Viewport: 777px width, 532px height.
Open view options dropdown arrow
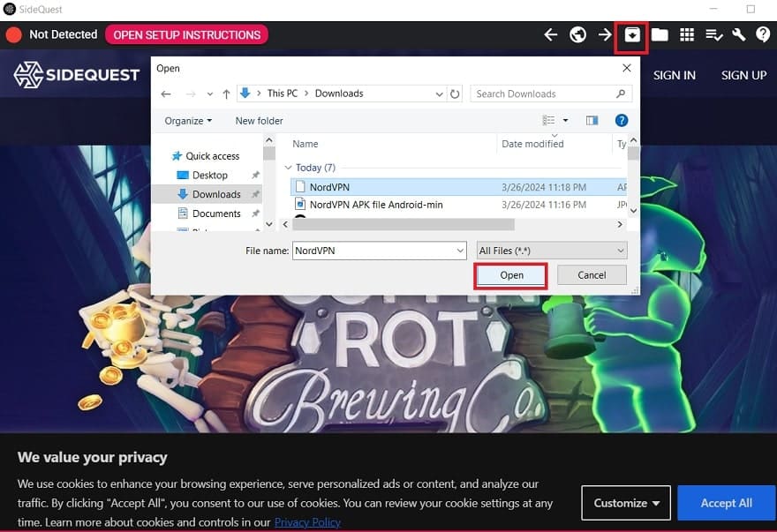tap(565, 120)
